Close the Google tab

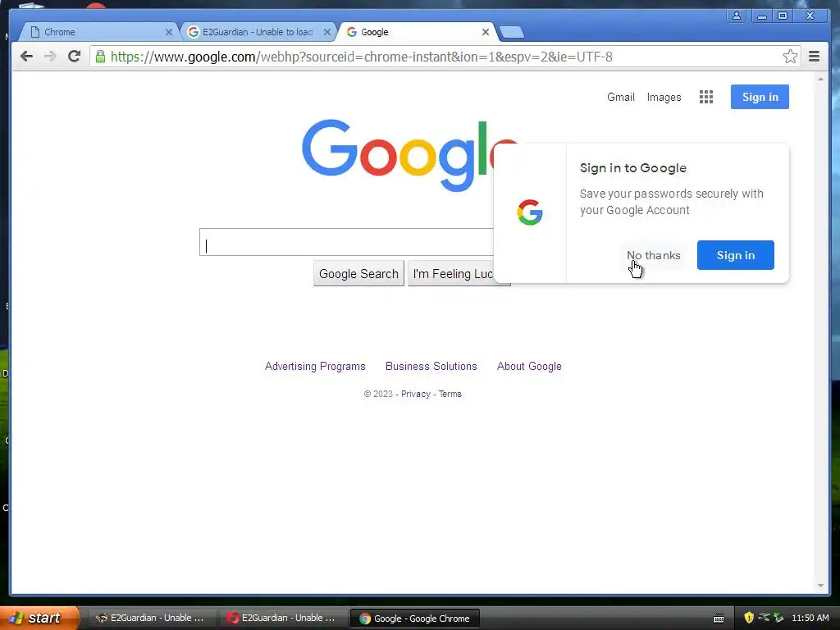[486, 32]
